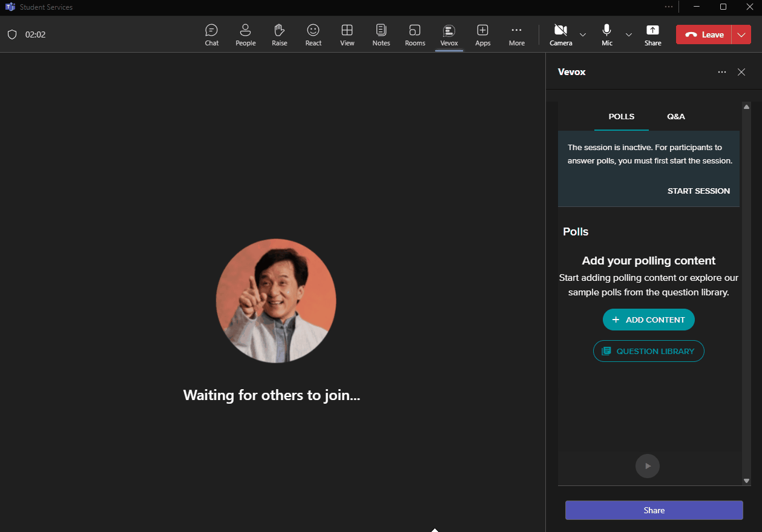Leave the meeting
Screen dimensions: 762x532
pyautogui.click(x=704, y=34)
